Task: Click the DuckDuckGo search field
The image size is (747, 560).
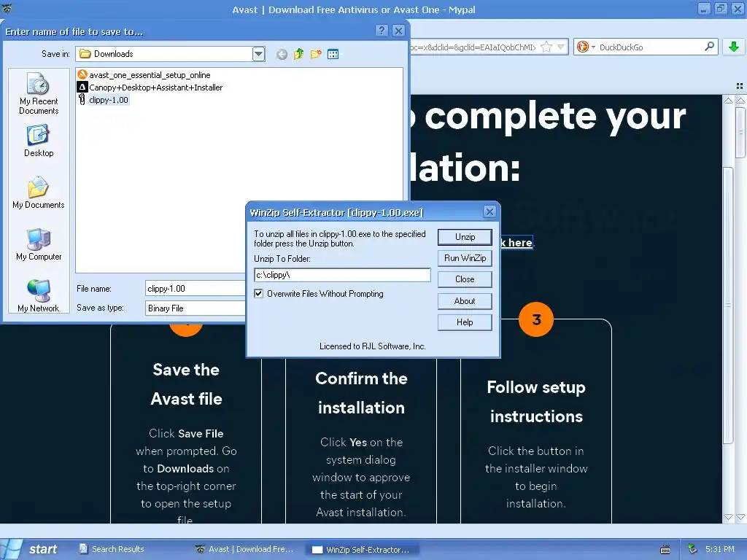Action: 650,47
